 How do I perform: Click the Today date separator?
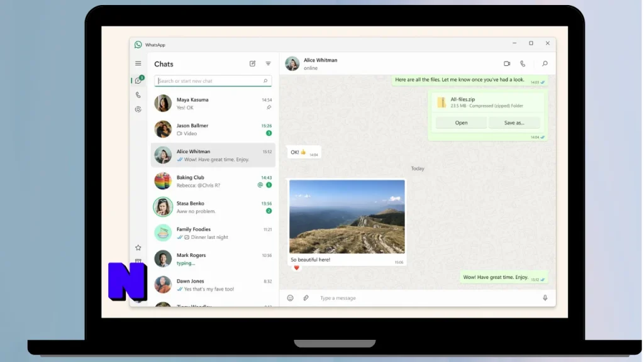coord(418,168)
